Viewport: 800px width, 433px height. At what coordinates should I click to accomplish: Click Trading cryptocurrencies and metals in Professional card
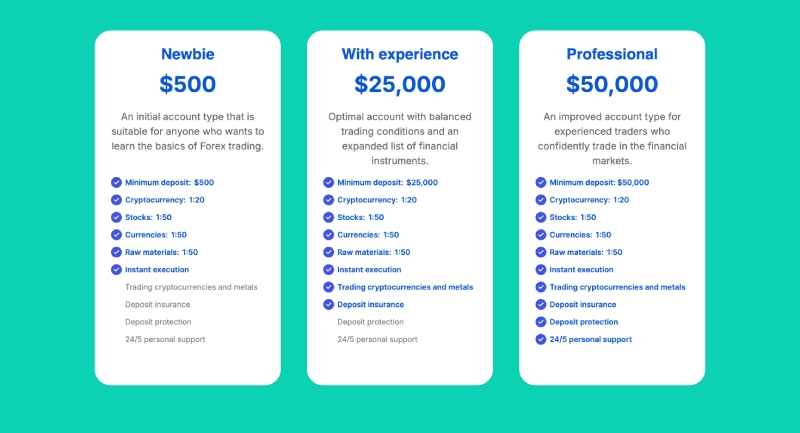click(617, 288)
